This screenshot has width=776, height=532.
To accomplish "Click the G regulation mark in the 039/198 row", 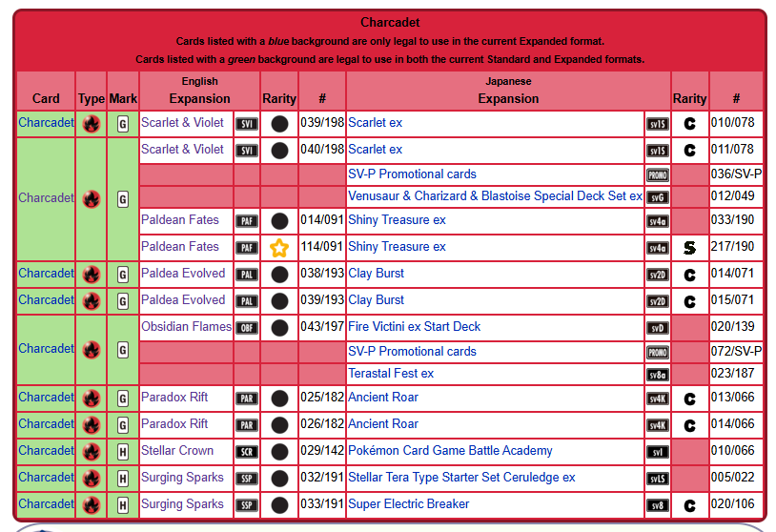I will click(123, 124).
